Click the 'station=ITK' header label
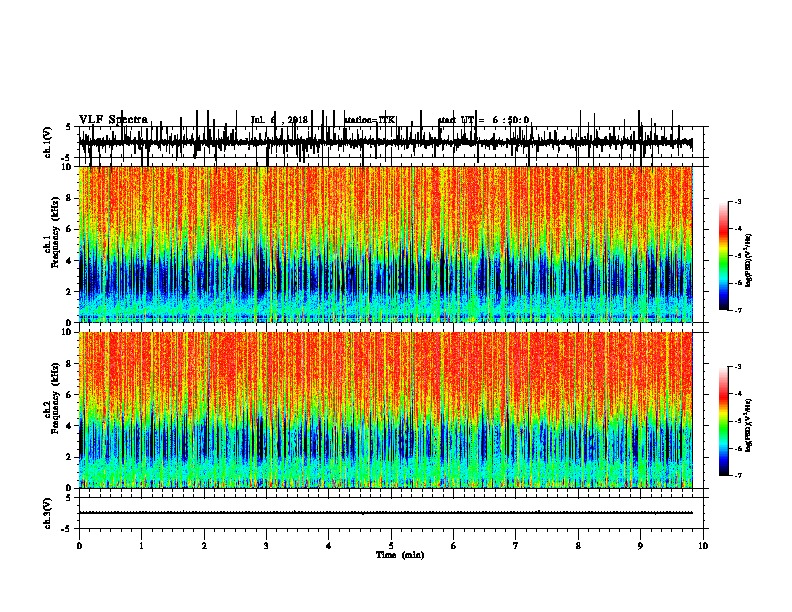Viewport: 792px width, 612px height. click(370, 120)
